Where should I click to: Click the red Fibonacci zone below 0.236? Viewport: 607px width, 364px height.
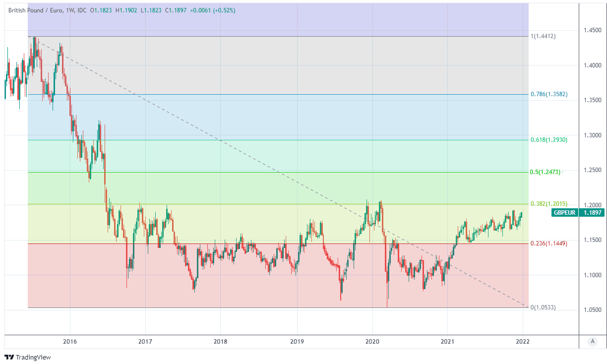248,288
